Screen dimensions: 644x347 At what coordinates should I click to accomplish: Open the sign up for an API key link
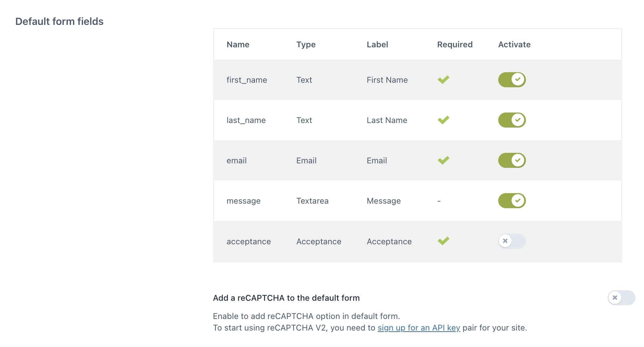[x=419, y=328]
